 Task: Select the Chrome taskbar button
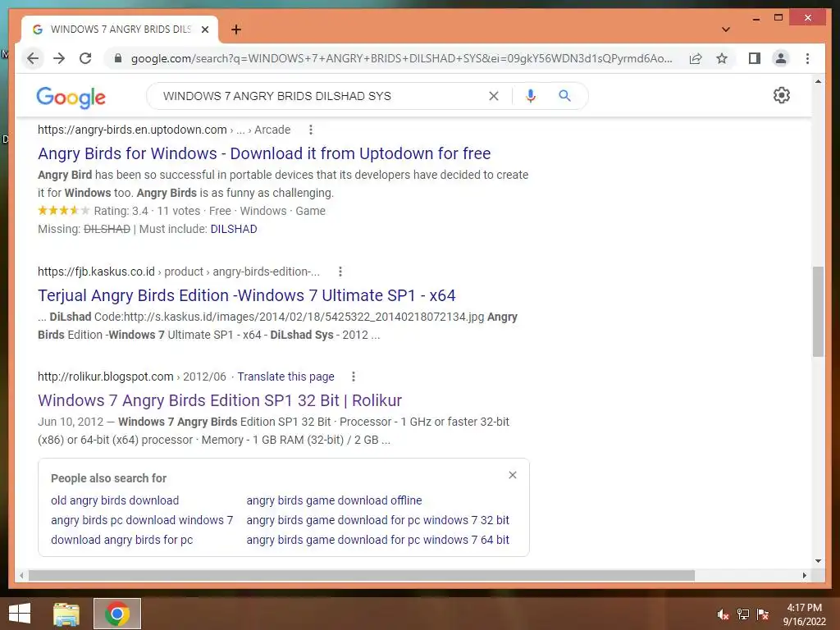[x=117, y=614]
